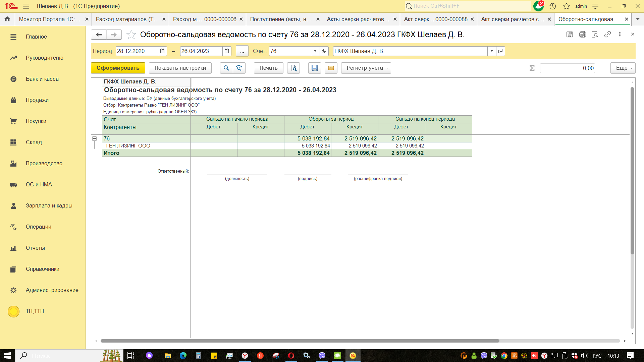Collapse the account 76 group row
The image size is (644, 362).
[95, 138]
